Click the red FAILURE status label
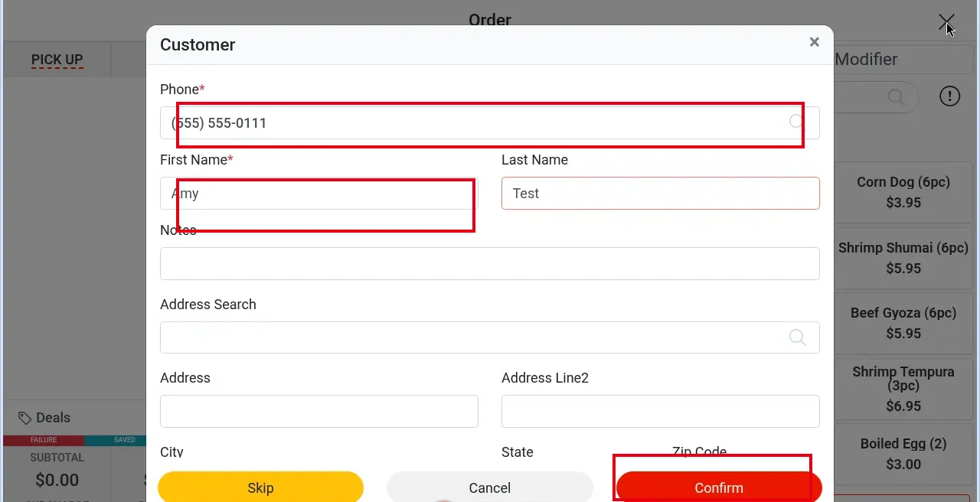This screenshot has height=502, width=980. pyautogui.click(x=44, y=440)
